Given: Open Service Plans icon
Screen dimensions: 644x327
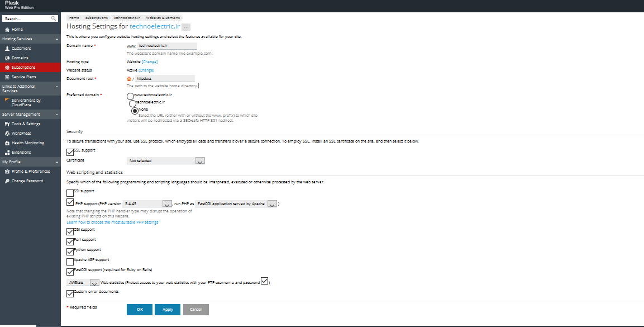Looking at the screenshot, I should 7,77.
